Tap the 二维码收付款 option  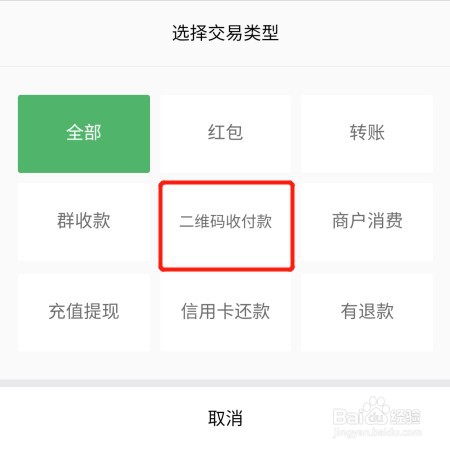[x=226, y=226]
